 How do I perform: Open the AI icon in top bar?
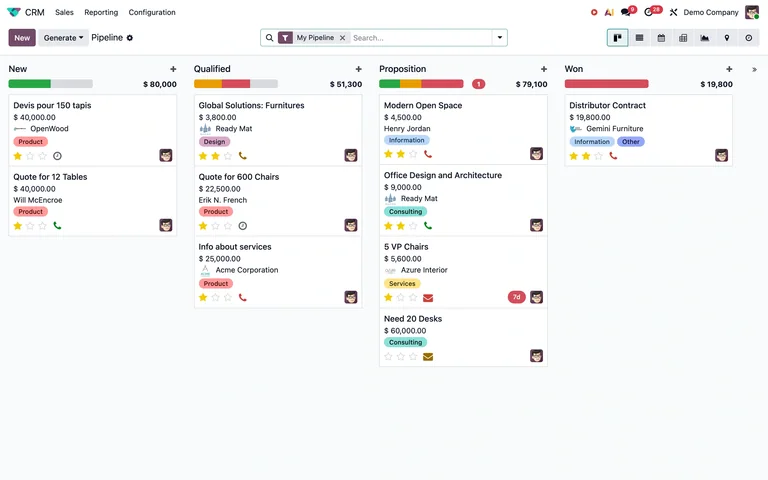tap(609, 12)
